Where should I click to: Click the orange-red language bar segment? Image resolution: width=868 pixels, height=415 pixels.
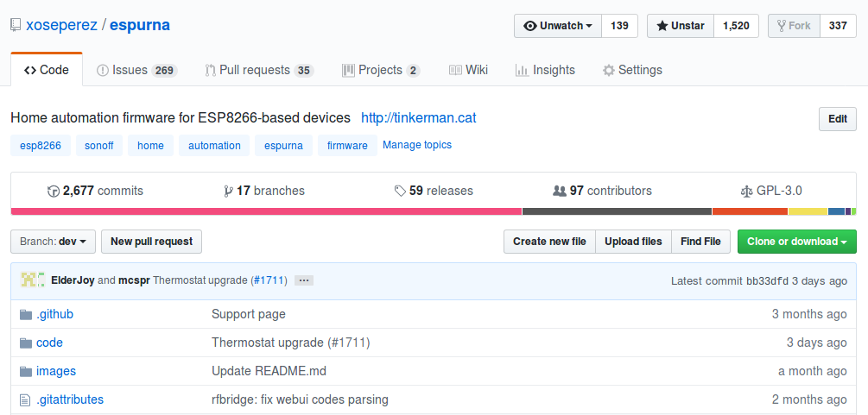click(x=750, y=211)
